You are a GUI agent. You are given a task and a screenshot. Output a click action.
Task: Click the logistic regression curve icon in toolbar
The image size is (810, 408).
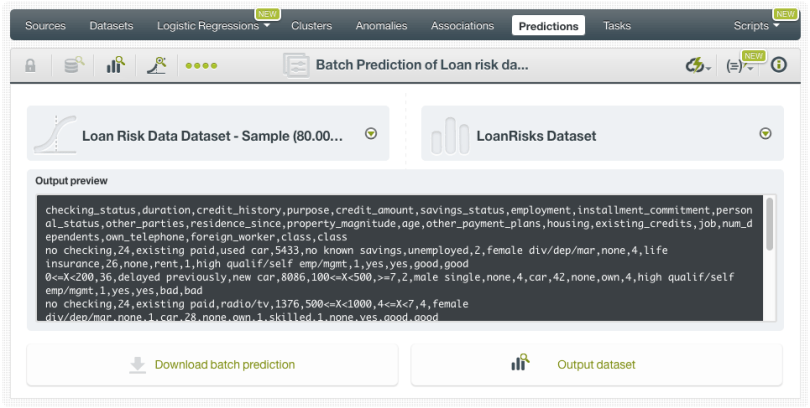(x=157, y=65)
